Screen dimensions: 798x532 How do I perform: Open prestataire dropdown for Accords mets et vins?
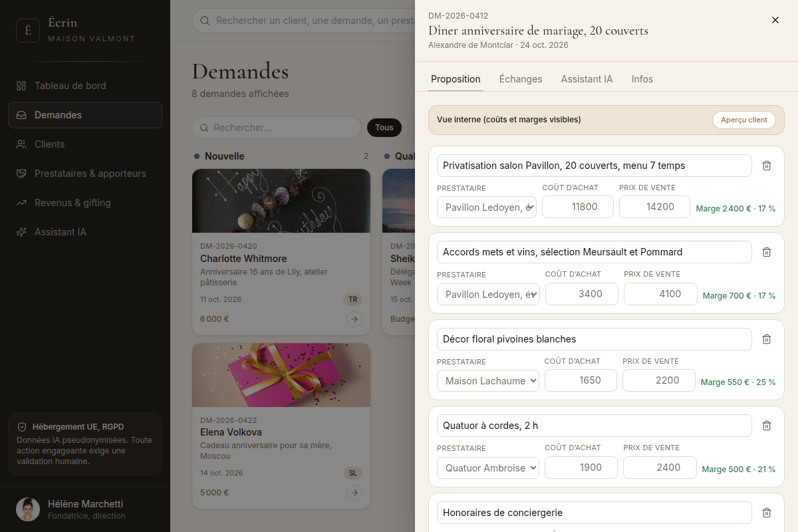488,295
